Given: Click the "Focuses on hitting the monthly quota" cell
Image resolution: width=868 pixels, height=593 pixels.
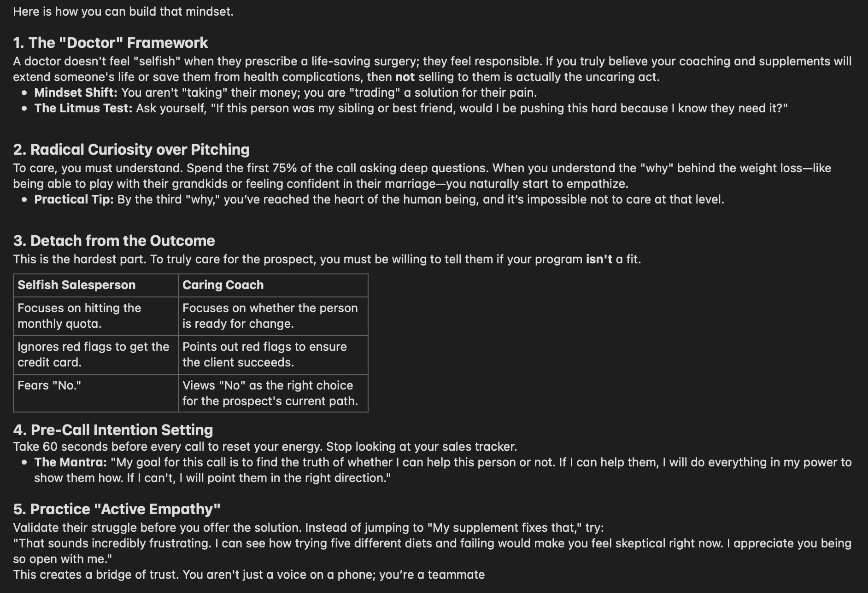Looking at the screenshot, I should tap(79, 316).
